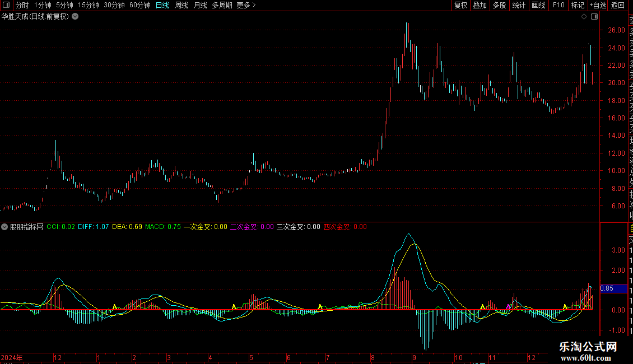Open the 股朋指标网 indicator dropdown arrow

point(4,227)
